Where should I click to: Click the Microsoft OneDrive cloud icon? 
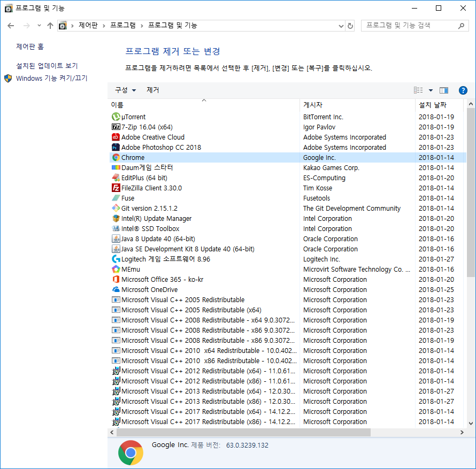[116, 290]
